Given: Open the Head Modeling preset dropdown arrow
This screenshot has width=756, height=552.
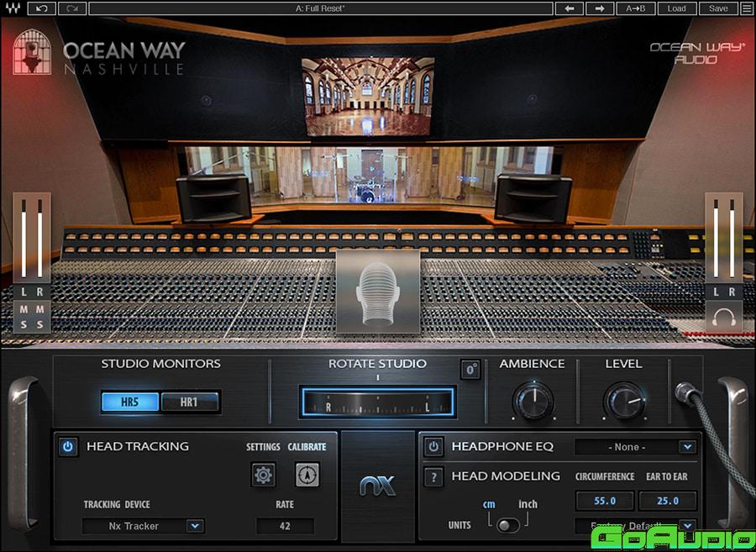Looking at the screenshot, I should (687, 524).
